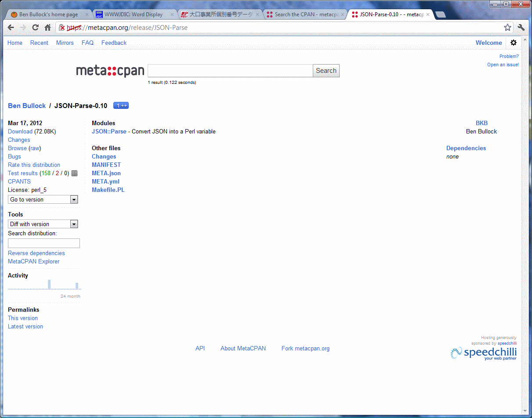The image size is (532, 418).
Task: Bookmark this page with the star icon
Action: pos(507,28)
